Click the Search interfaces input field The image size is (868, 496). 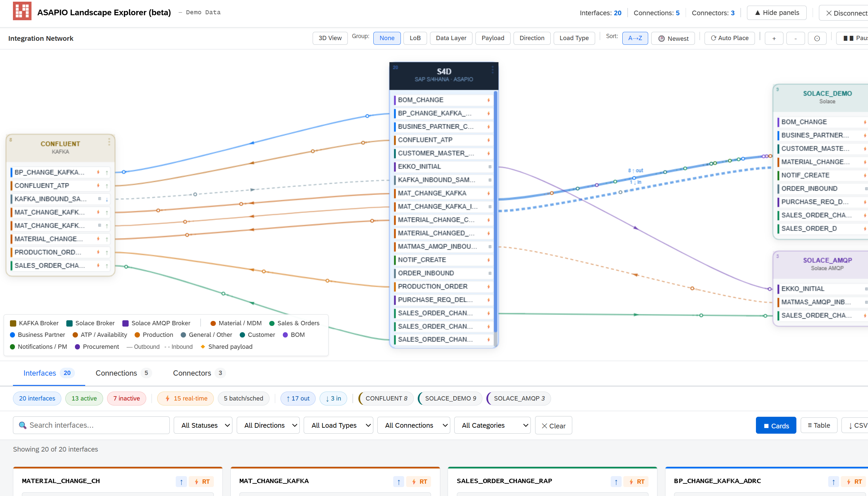(x=91, y=425)
